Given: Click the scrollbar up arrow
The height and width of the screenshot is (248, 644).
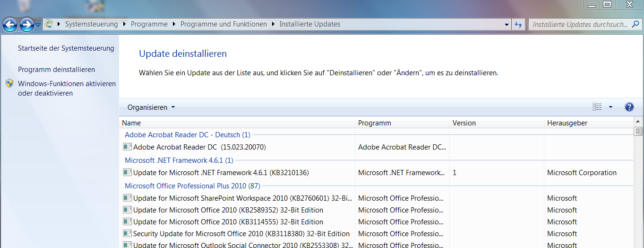Looking at the screenshot, I should 638,122.
